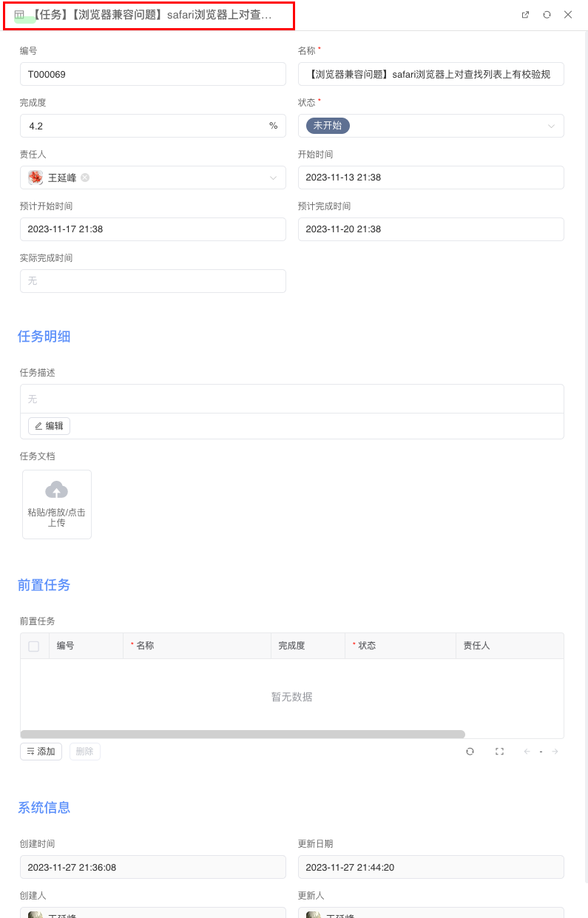Screen dimensions: 588x918
Task: Click the 完成度 field showing 4.2
Action: coord(153,126)
